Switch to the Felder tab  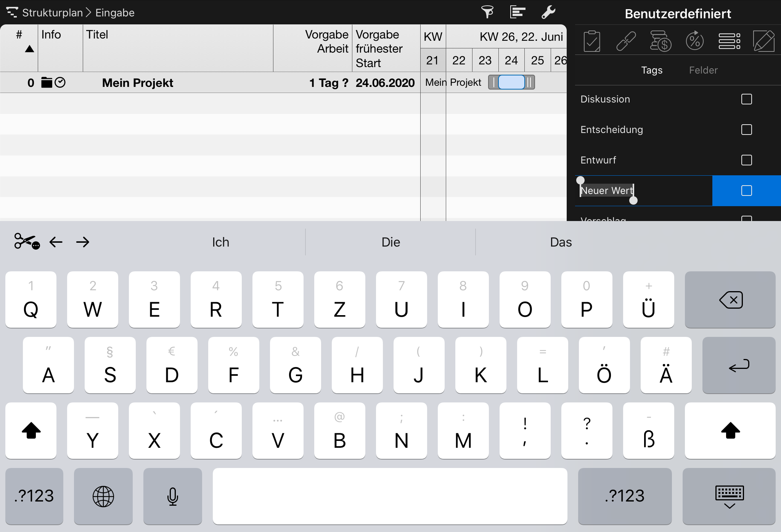[702, 71]
